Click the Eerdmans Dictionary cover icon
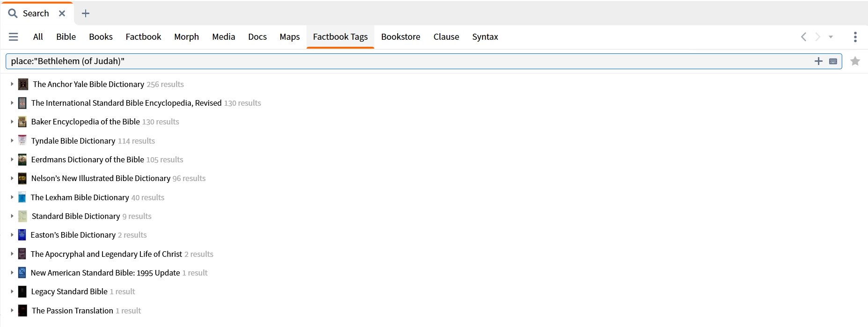868x327 pixels. click(22, 160)
